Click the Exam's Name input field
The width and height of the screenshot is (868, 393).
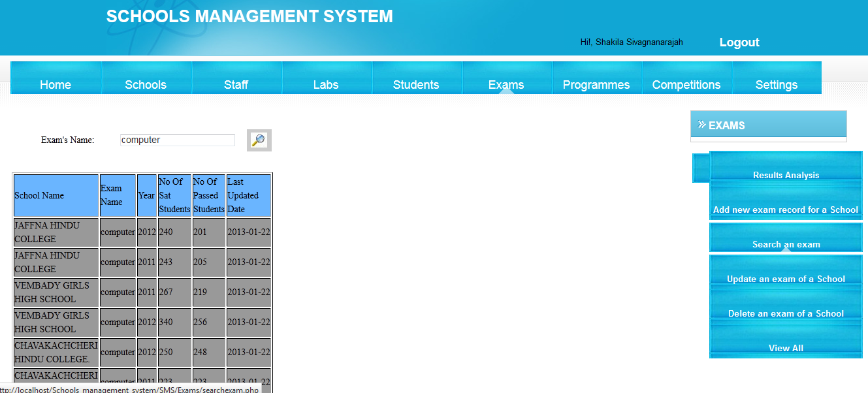coord(177,139)
